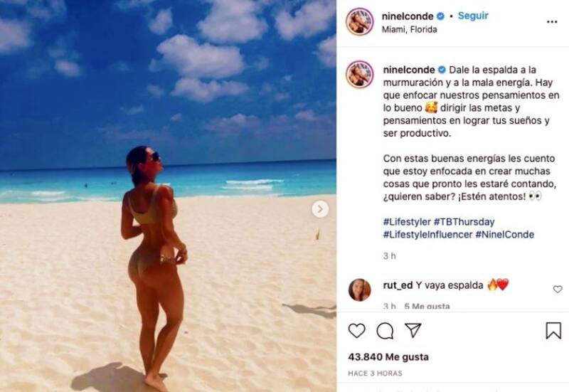This screenshot has height=392, width=569.
Task: Click verified badge next to header username
Action: (440, 16)
